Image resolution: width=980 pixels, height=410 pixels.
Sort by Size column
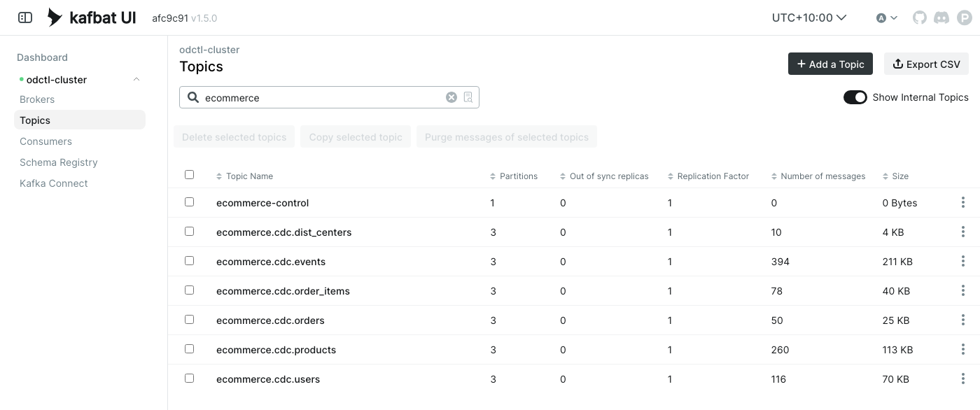click(895, 176)
